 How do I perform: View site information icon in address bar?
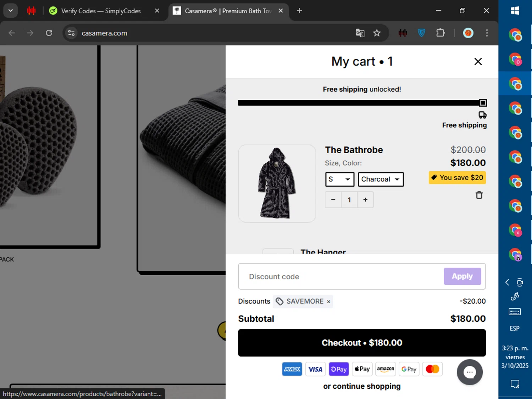(71, 33)
